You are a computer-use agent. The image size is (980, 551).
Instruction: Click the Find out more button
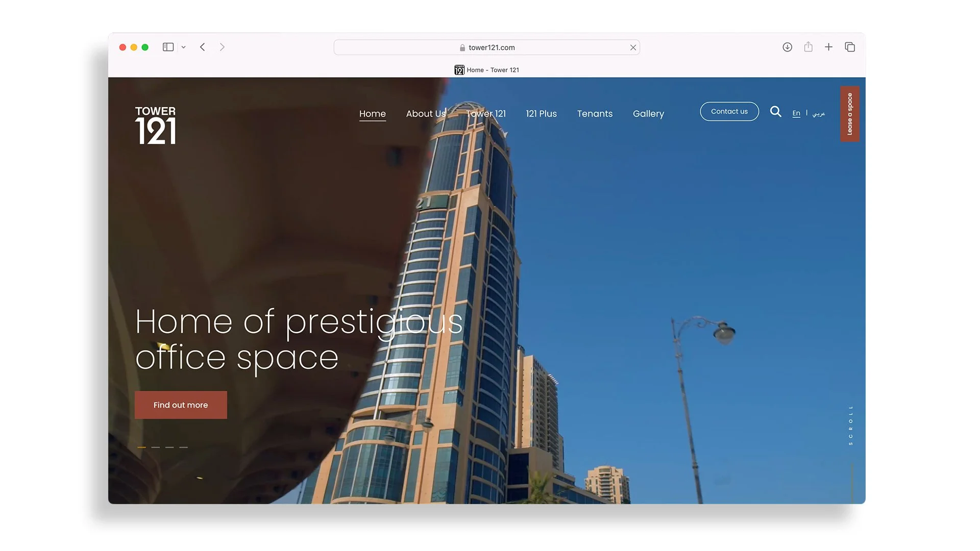(180, 405)
